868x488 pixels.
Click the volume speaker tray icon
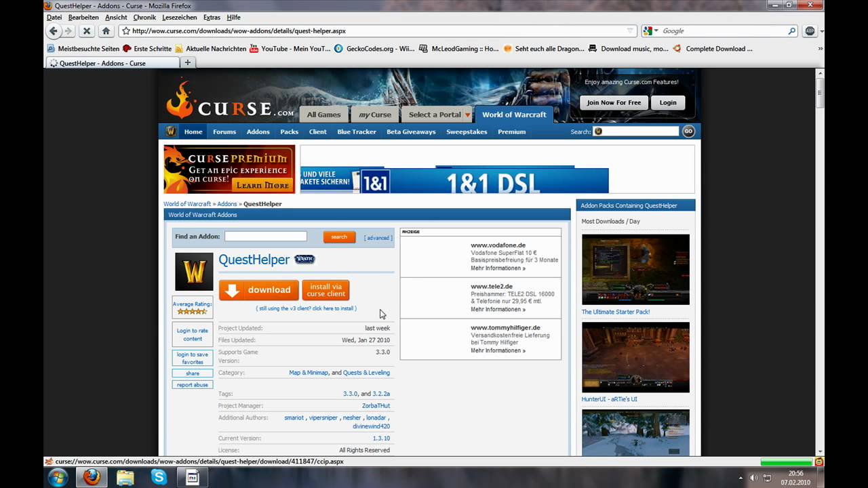click(x=753, y=478)
